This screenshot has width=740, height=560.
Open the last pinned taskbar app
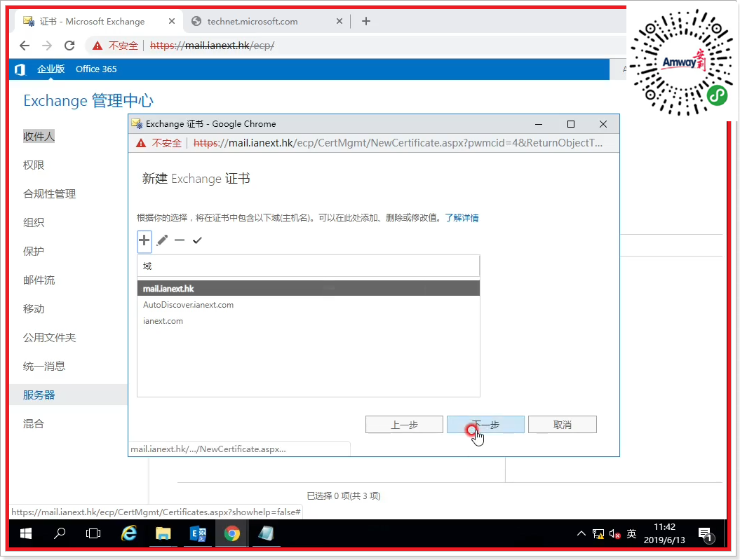pyautogui.click(x=266, y=533)
